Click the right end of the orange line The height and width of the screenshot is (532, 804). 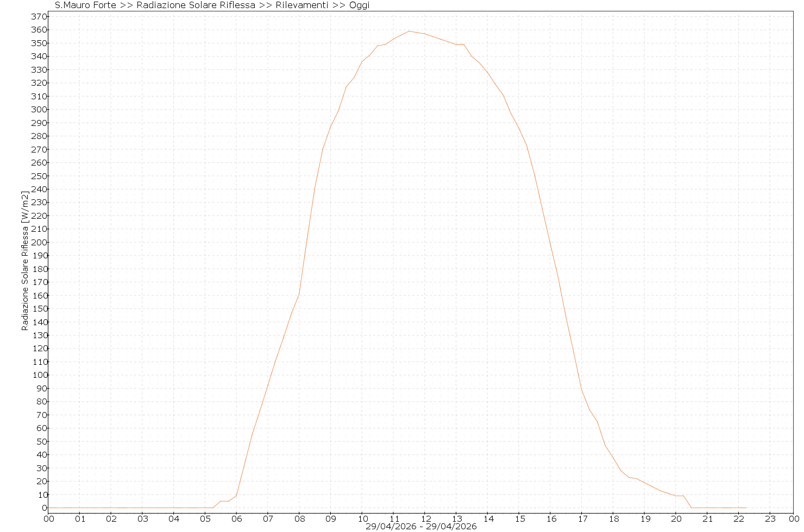pos(746,508)
